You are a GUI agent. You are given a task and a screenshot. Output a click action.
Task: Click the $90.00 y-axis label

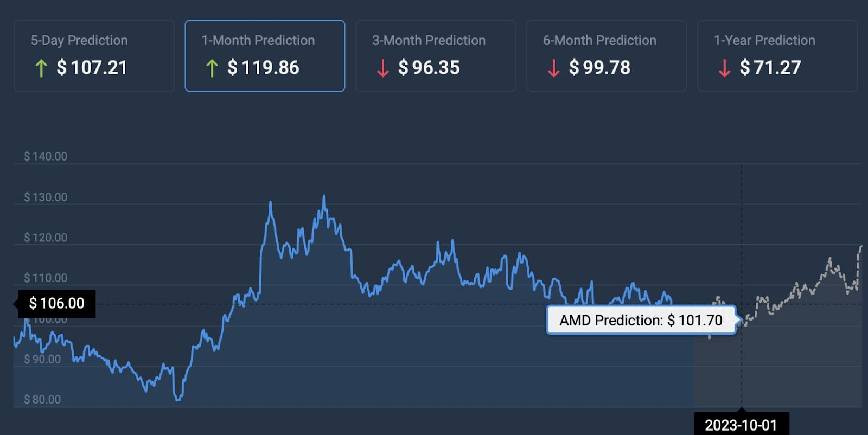pyautogui.click(x=42, y=359)
